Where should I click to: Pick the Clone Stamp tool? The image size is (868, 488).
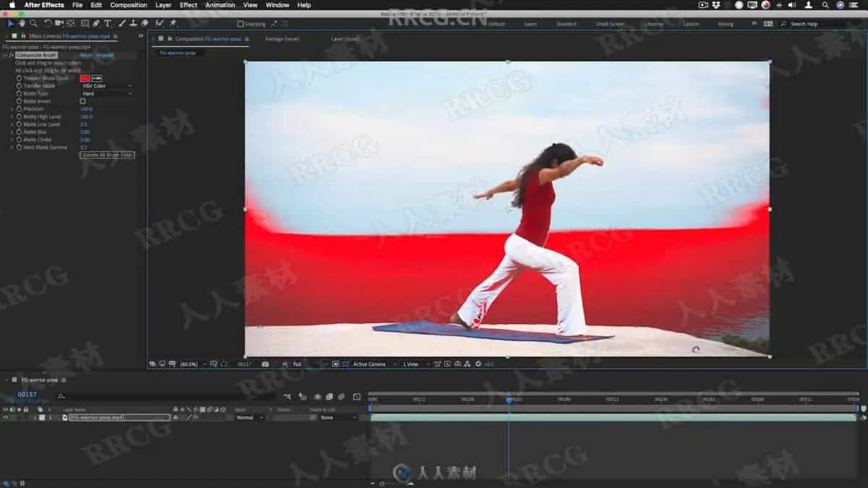click(133, 23)
